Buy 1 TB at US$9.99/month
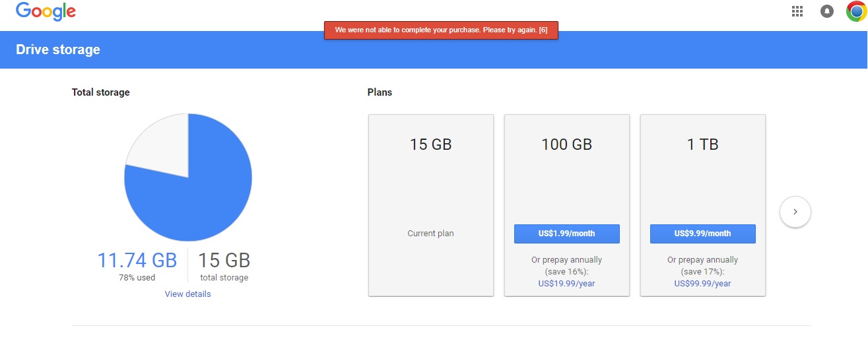The width and height of the screenshot is (868, 355). tap(702, 234)
